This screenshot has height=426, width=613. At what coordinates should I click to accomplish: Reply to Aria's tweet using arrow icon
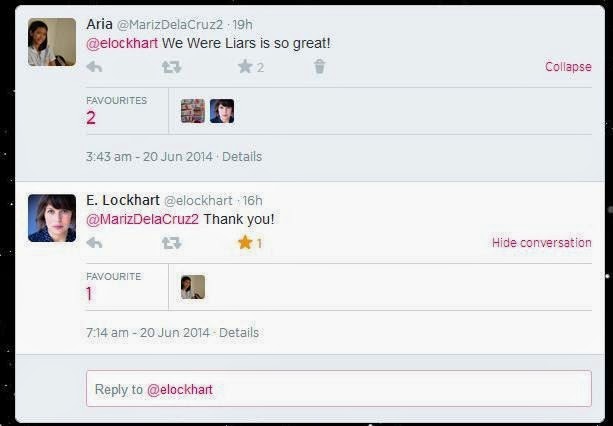pyautogui.click(x=94, y=67)
